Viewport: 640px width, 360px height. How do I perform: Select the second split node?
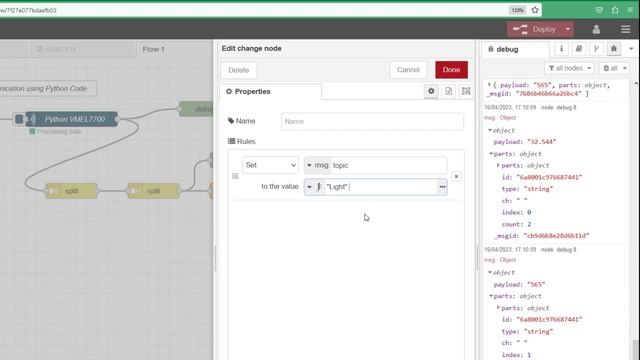pyautogui.click(x=153, y=191)
